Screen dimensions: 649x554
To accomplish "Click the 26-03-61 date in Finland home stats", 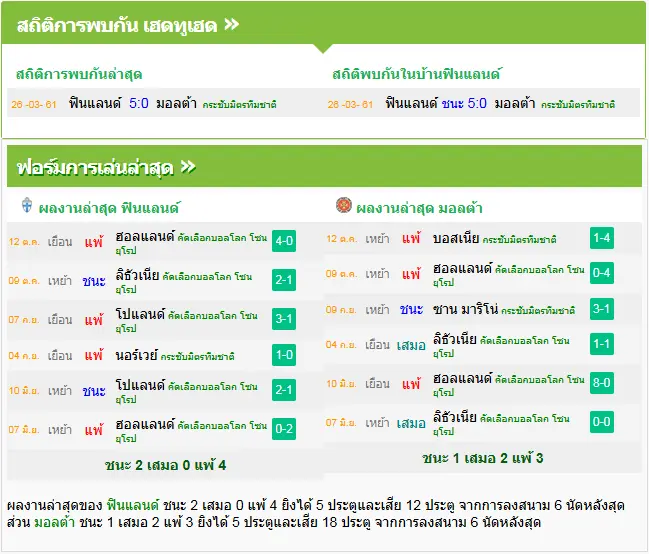I will 350,104.
